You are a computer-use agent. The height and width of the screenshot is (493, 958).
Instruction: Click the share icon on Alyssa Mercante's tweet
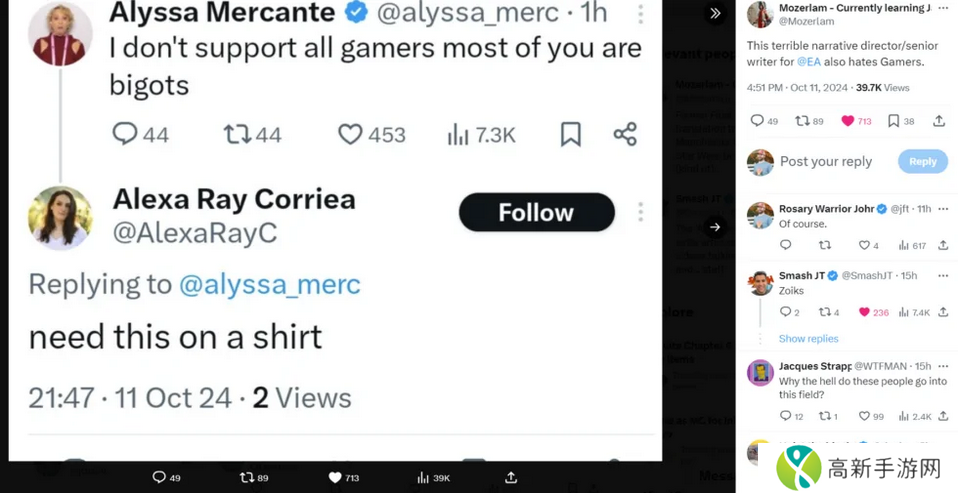(x=625, y=134)
